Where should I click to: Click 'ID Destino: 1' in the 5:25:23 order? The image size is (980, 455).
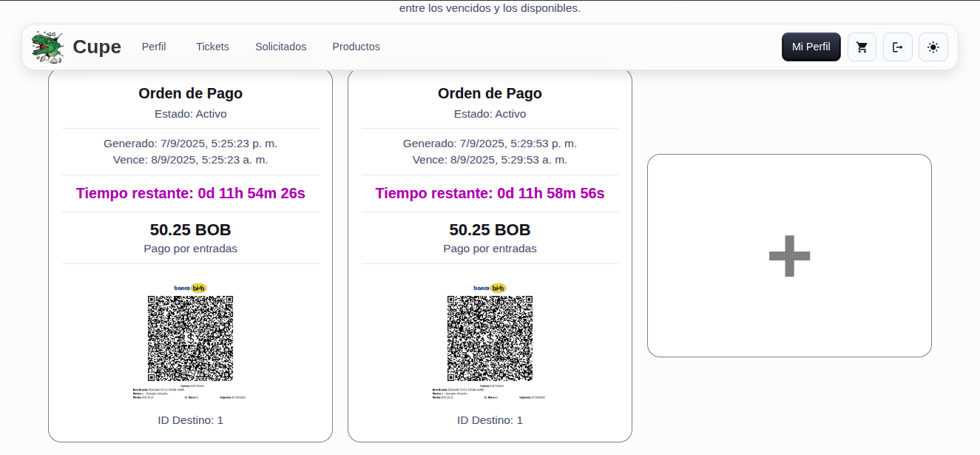[191, 420]
